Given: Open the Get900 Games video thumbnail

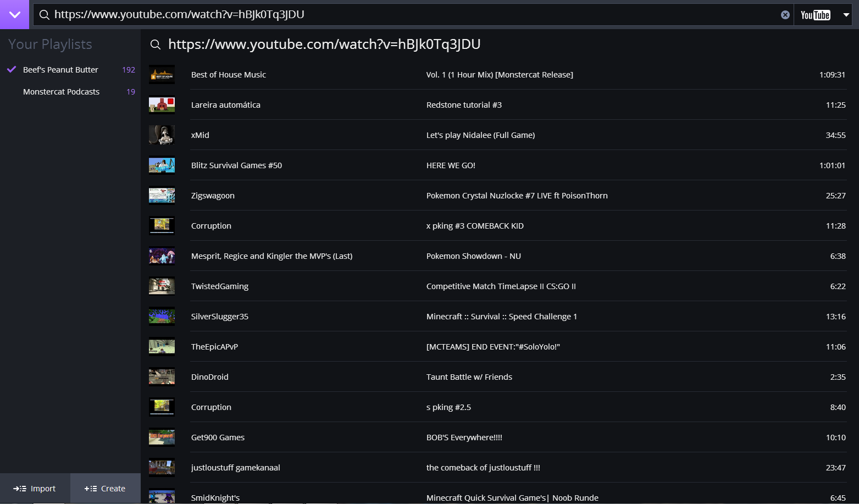Looking at the screenshot, I should coord(162,437).
